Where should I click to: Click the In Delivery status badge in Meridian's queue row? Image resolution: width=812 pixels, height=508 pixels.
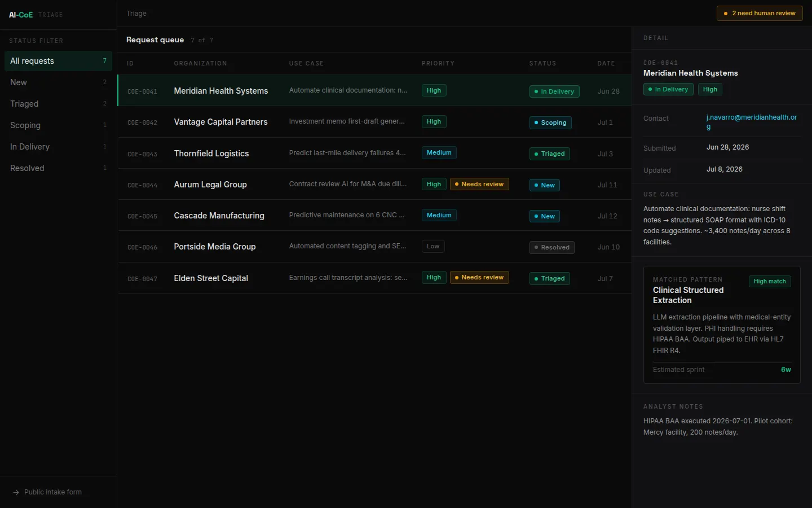coord(554,91)
